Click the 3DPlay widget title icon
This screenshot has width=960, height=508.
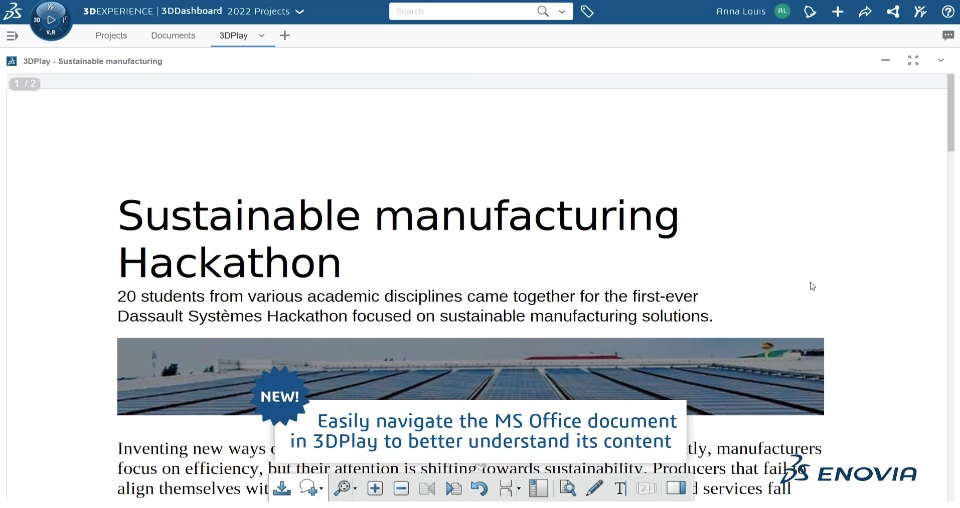pyautogui.click(x=12, y=61)
